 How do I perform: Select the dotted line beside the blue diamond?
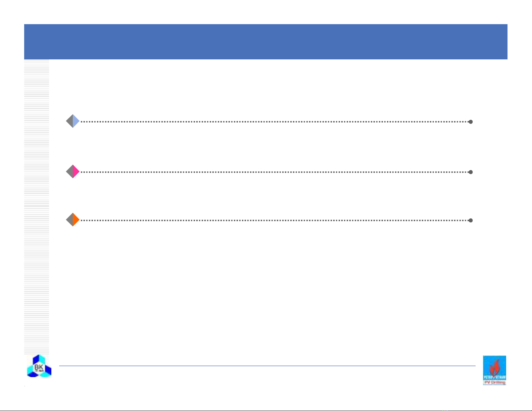[275, 122]
